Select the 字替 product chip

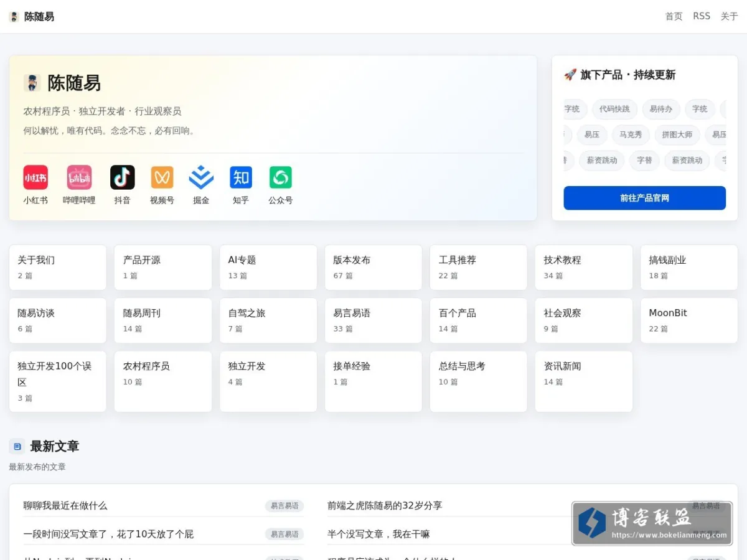[644, 161]
